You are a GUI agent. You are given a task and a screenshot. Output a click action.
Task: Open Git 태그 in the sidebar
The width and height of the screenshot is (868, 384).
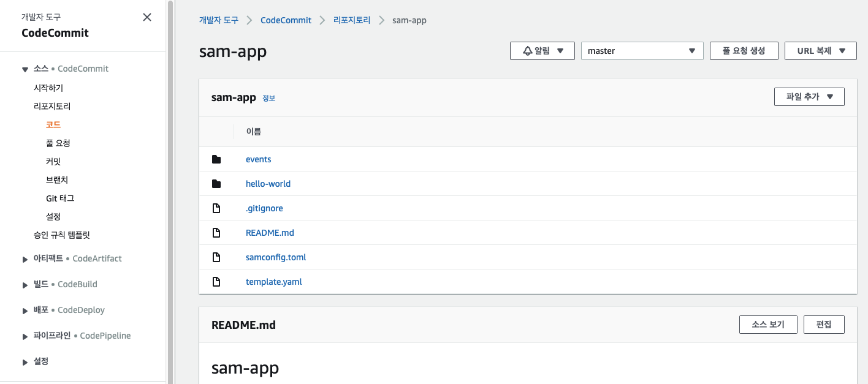[60, 198]
